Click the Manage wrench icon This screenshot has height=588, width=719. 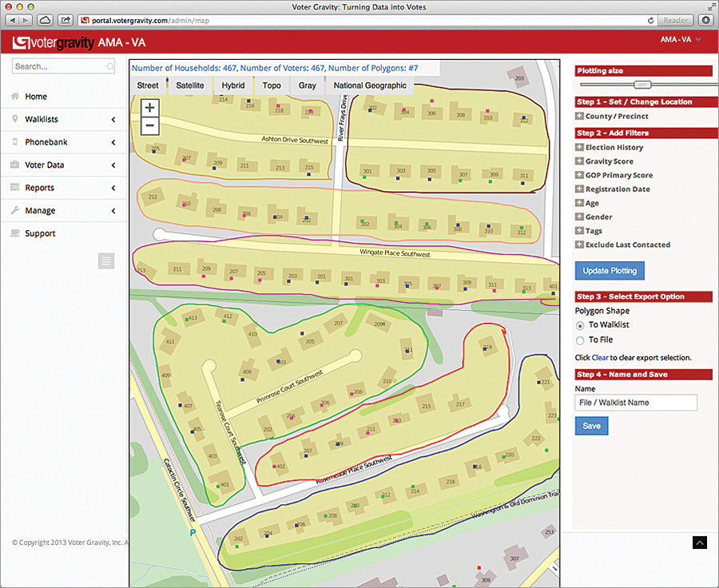coord(15,210)
